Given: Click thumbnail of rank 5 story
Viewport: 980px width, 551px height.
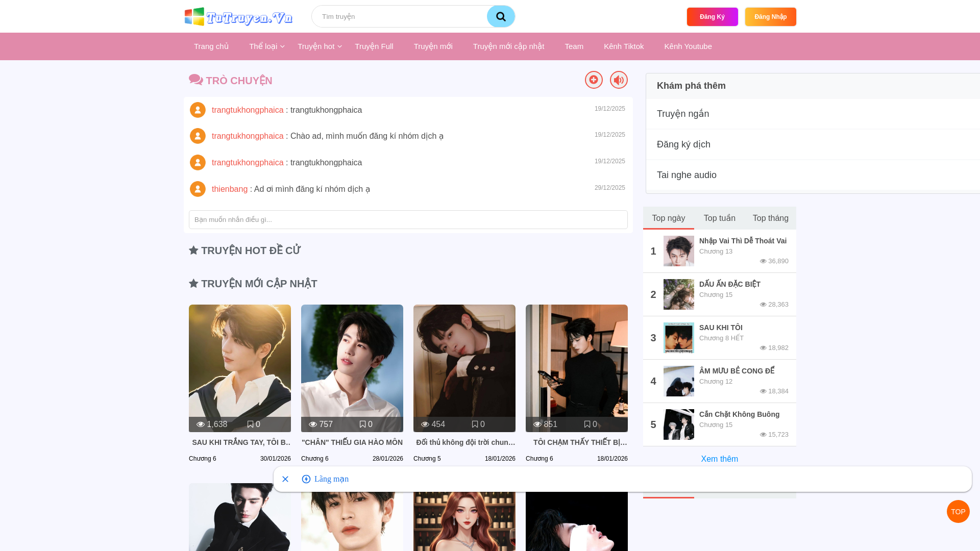Looking at the screenshot, I should (x=679, y=424).
